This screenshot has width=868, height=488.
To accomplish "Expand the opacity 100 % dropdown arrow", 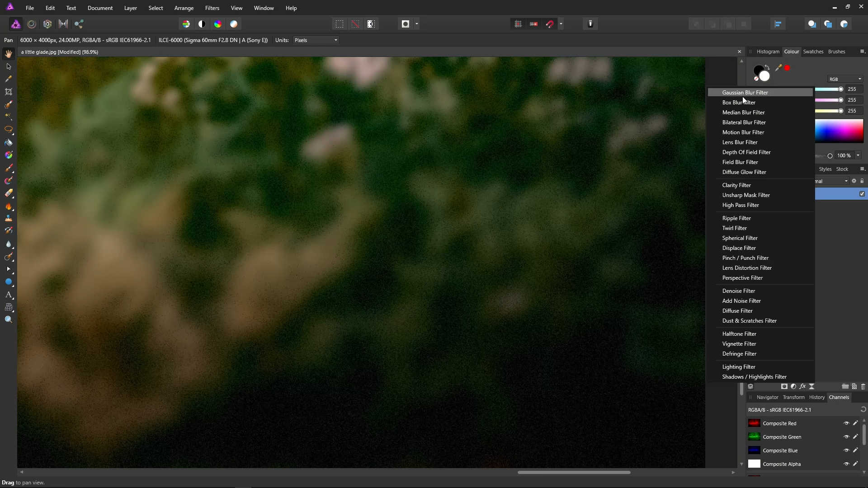I will pyautogui.click(x=858, y=155).
